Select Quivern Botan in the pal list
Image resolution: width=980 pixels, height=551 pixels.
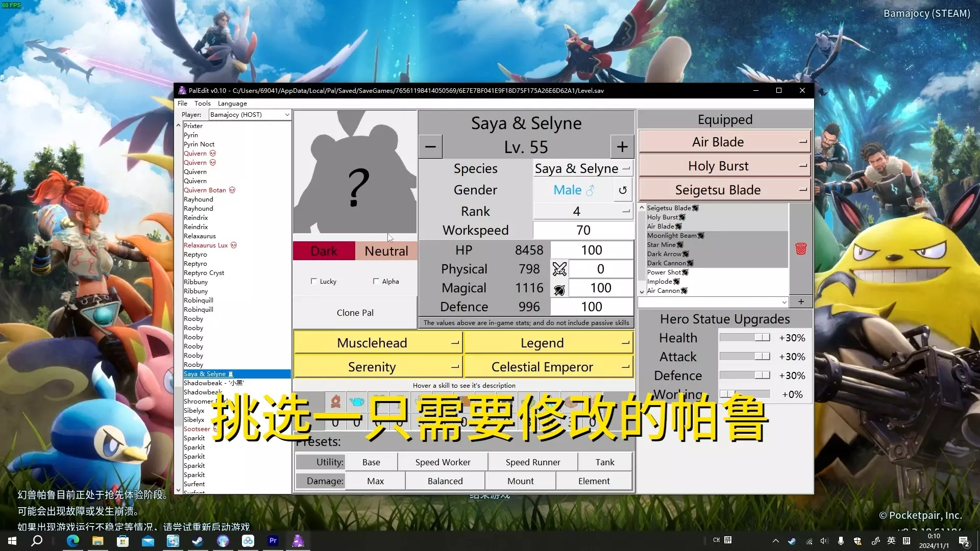[209, 190]
